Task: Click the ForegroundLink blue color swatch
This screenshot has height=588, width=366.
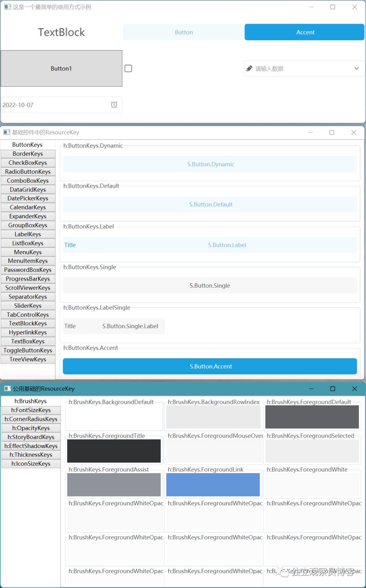Action: pos(213,485)
